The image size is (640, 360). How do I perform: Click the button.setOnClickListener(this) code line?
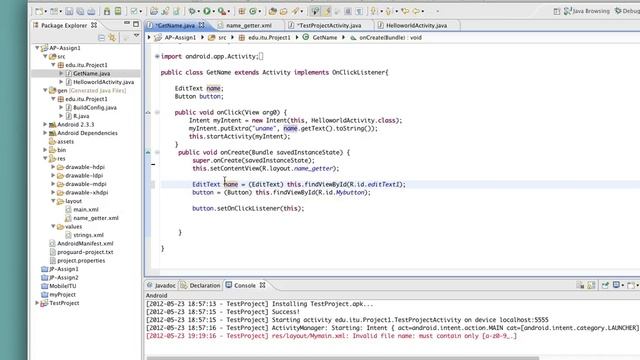pyautogui.click(x=248, y=208)
